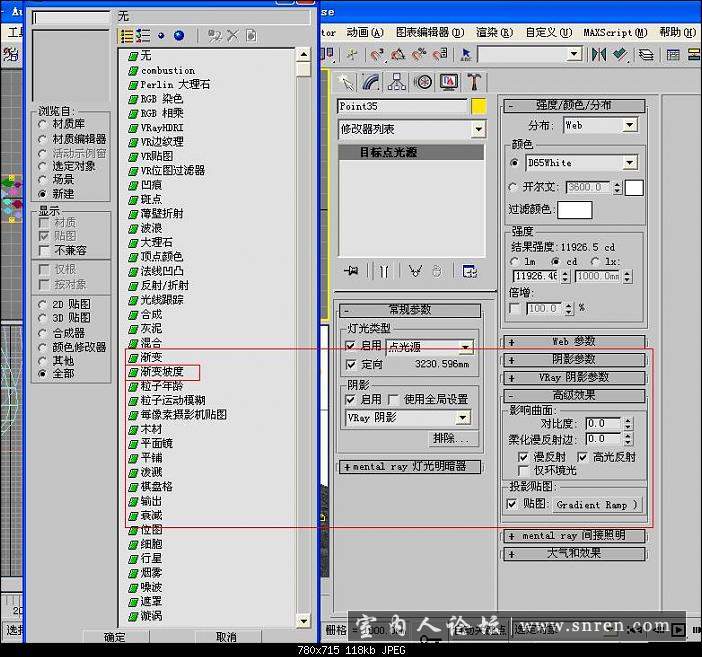Expand VRay 阴影参数 rollout
Screen dimensions: 702x657
(574, 378)
